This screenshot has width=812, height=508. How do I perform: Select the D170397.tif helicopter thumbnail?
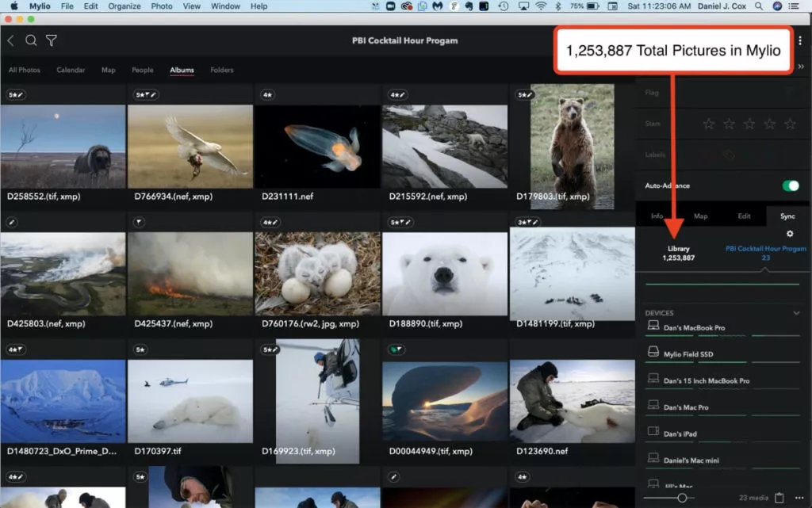(190, 401)
